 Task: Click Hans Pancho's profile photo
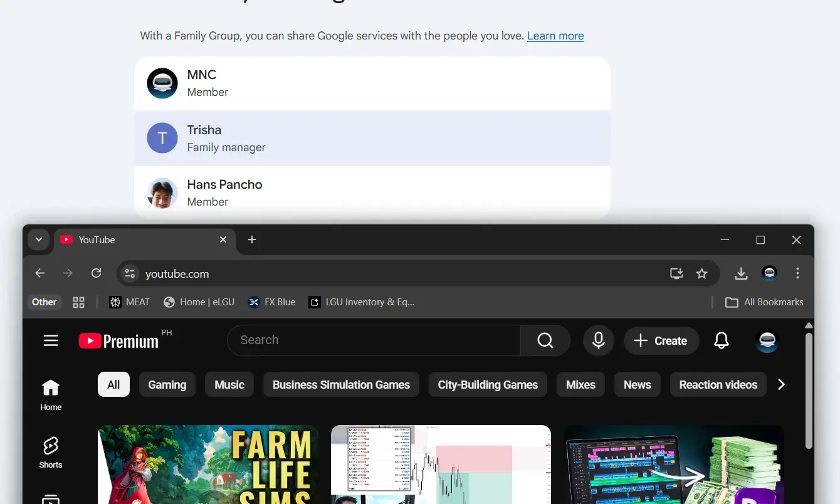(162, 192)
